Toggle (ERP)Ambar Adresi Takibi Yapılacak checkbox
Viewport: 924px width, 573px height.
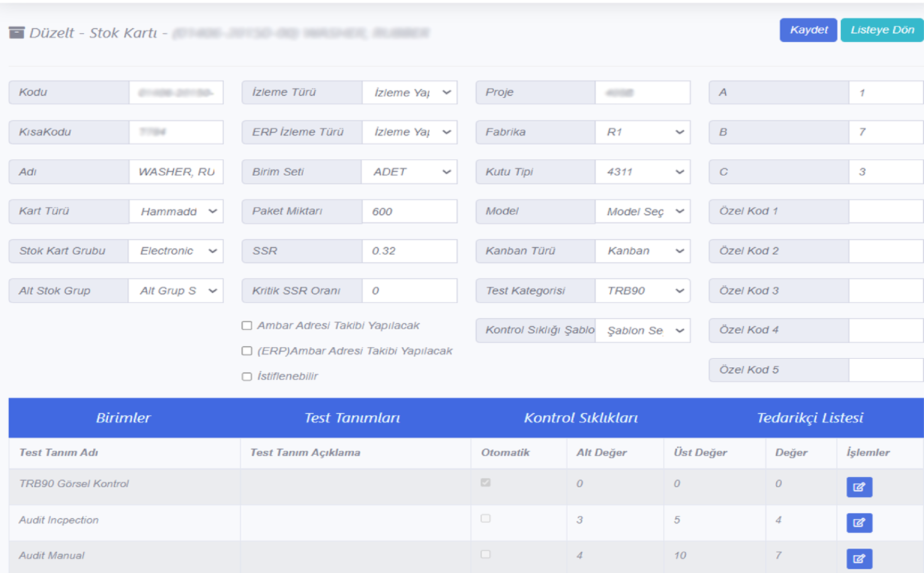click(247, 351)
